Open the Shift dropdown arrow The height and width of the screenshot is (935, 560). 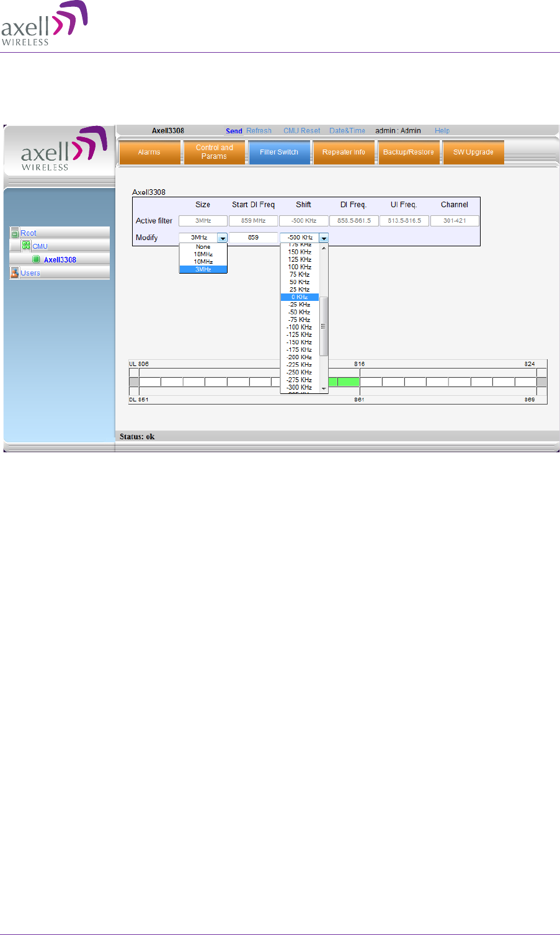(324, 238)
